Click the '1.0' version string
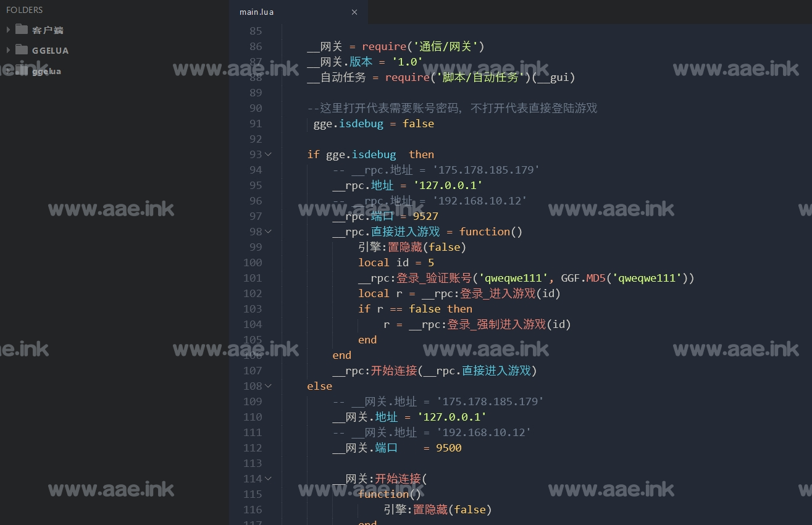812x525 pixels. [x=407, y=62]
